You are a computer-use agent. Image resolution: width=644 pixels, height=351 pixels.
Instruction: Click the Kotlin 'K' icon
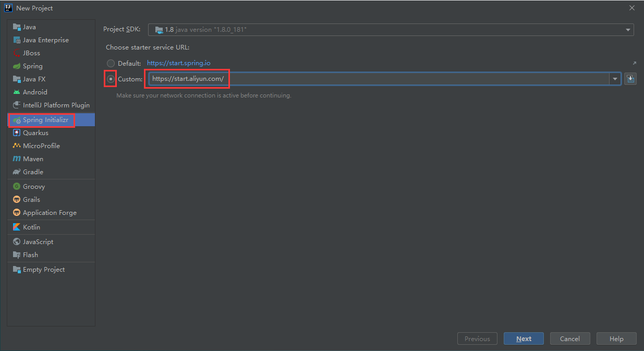pos(17,227)
